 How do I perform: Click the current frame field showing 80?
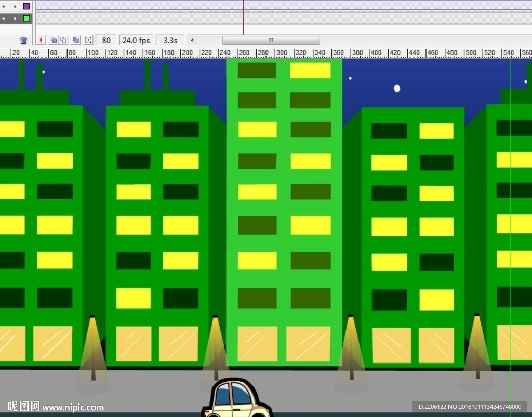[106, 41]
